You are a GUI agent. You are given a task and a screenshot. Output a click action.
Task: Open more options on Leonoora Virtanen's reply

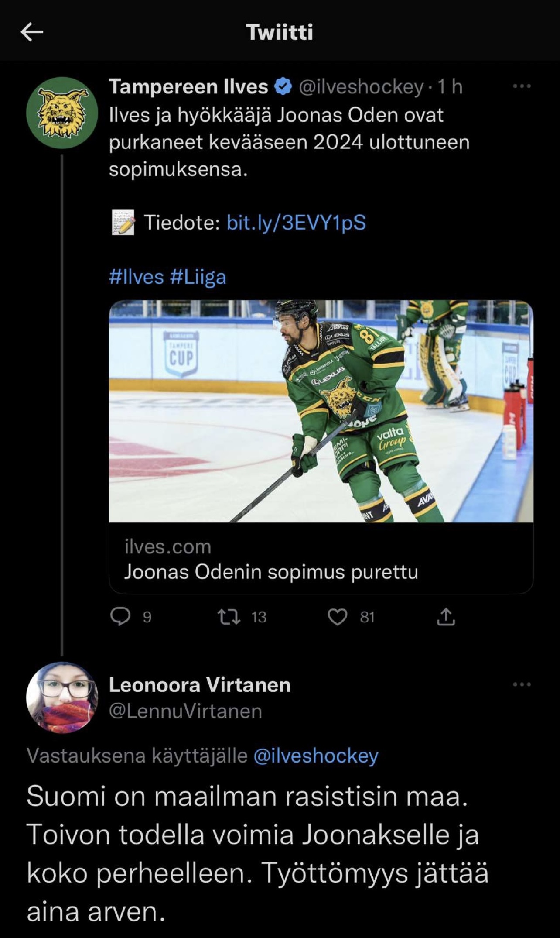(x=522, y=684)
